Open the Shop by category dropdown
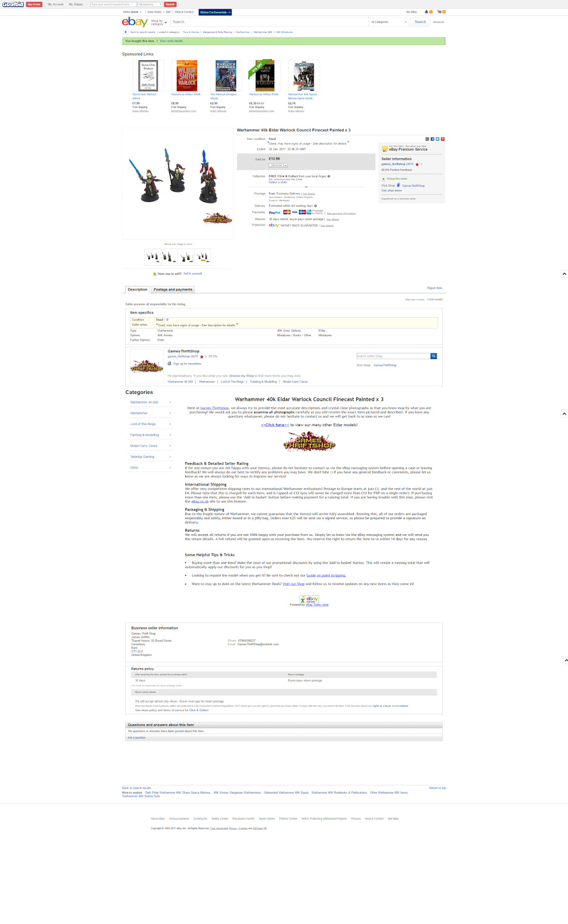568x924 pixels. [159, 22]
